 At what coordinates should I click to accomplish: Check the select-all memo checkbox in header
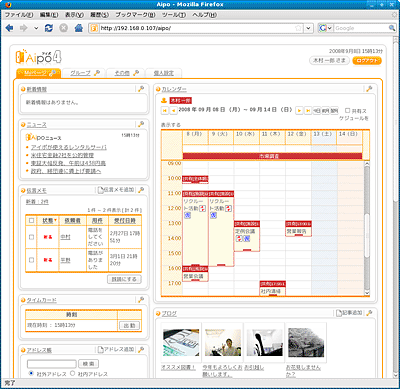point(32,220)
